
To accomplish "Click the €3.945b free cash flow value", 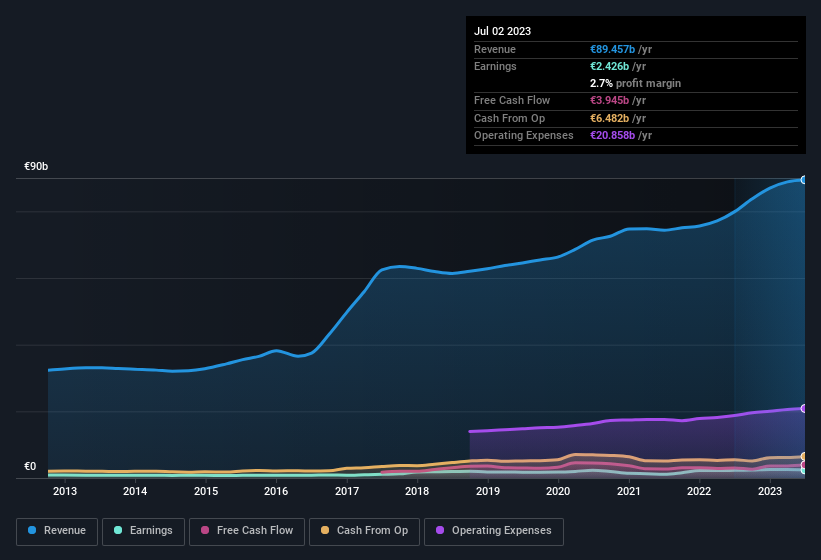I will coord(609,100).
